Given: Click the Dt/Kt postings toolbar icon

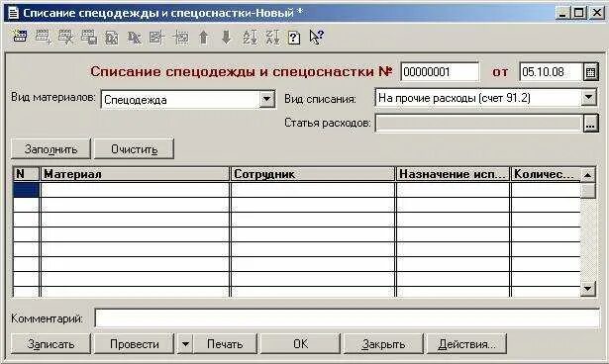Looking at the screenshot, I should point(135,38).
